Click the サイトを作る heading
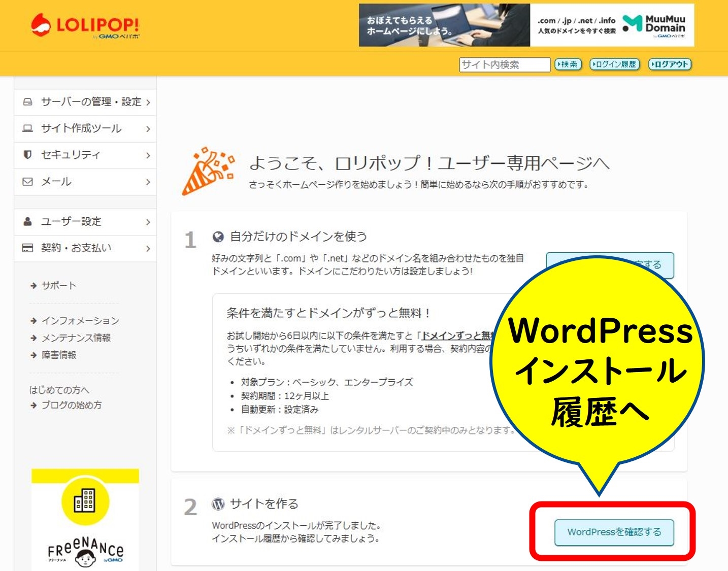Image resolution: width=728 pixels, height=571 pixels. [x=264, y=504]
